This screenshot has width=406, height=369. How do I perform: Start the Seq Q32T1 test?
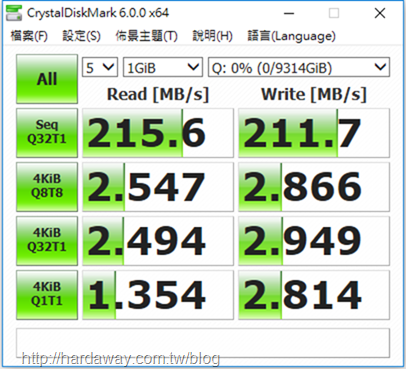pyautogui.click(x=47, y=133)
